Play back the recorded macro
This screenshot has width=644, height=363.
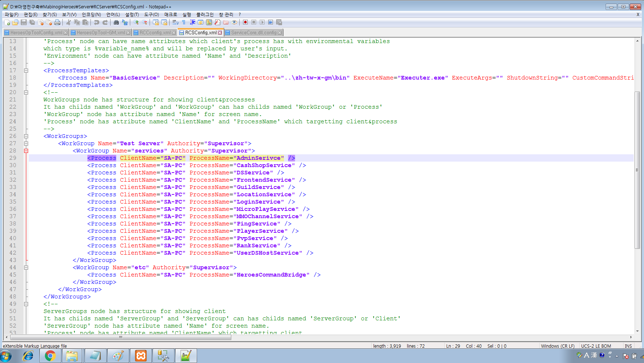262,23
